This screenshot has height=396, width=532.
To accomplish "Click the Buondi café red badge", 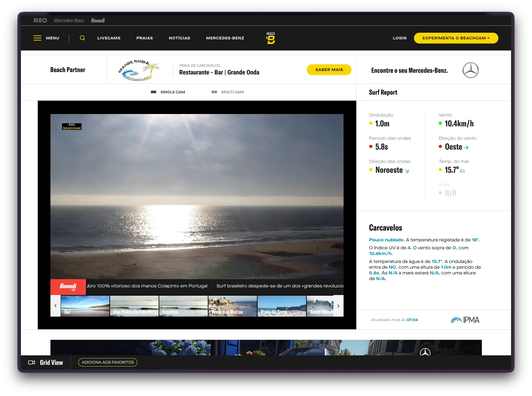I will pyautogui.click(x=68, y=287).
